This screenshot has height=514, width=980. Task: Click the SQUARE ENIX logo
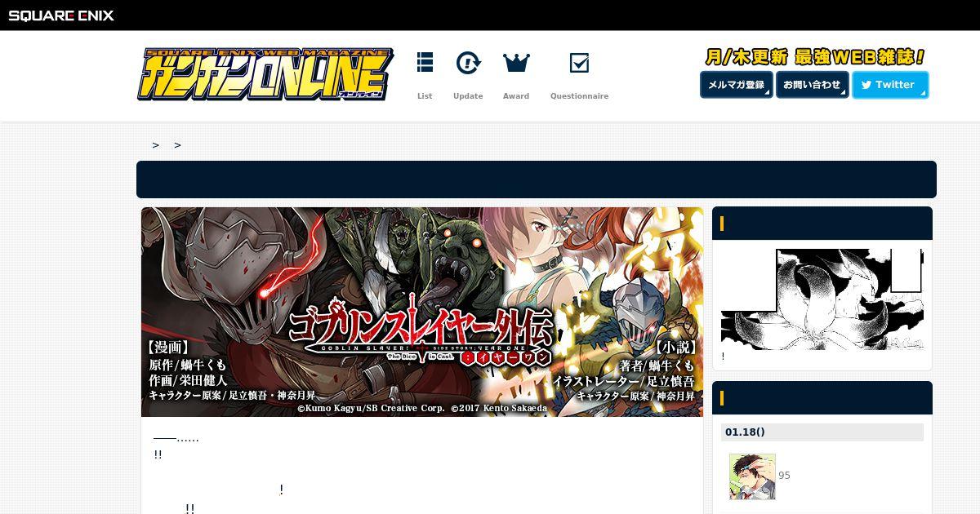tap(61, 15)
